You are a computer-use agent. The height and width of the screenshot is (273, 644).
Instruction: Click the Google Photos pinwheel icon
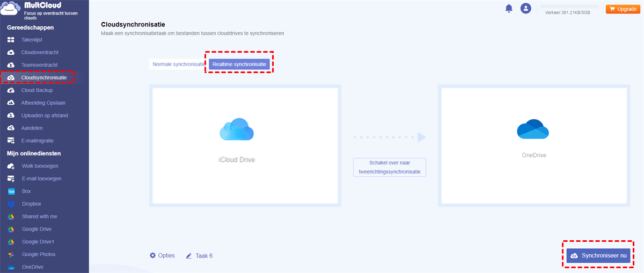[x=11, y=254]
